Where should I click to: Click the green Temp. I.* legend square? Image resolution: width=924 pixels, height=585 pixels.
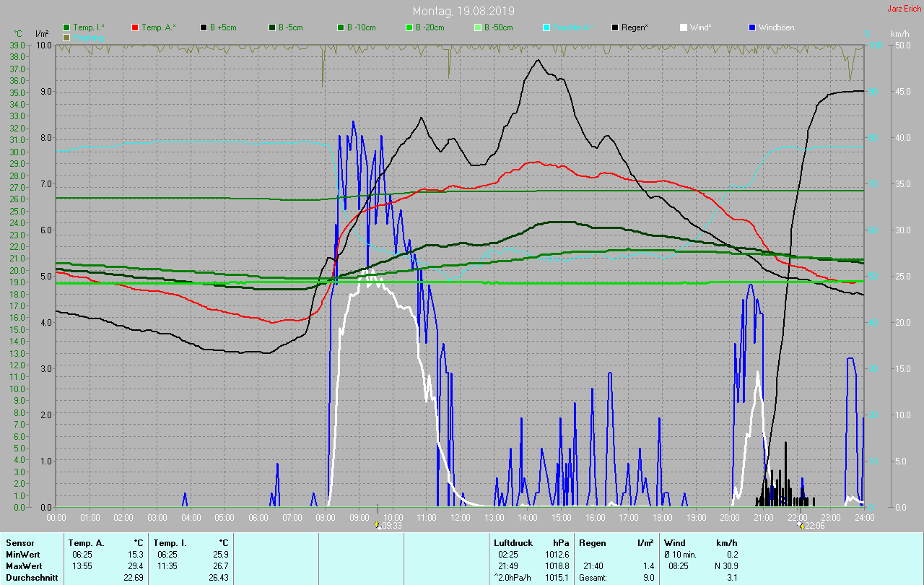point(66,27)
